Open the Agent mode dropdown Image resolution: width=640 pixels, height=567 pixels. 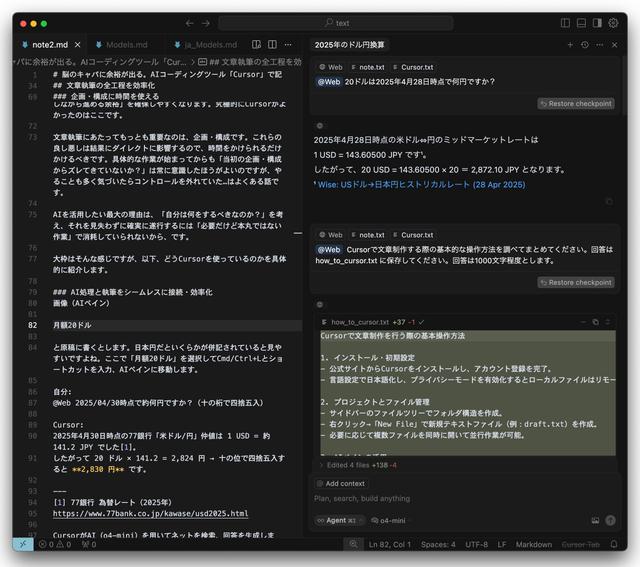pos(340,520)
